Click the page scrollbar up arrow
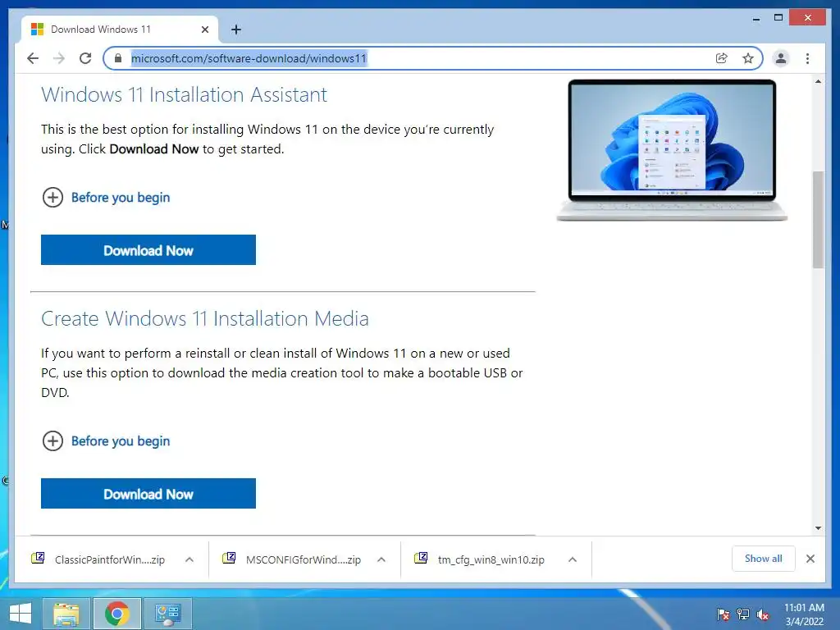Screen dimensions: 840x630 point(818,81)
